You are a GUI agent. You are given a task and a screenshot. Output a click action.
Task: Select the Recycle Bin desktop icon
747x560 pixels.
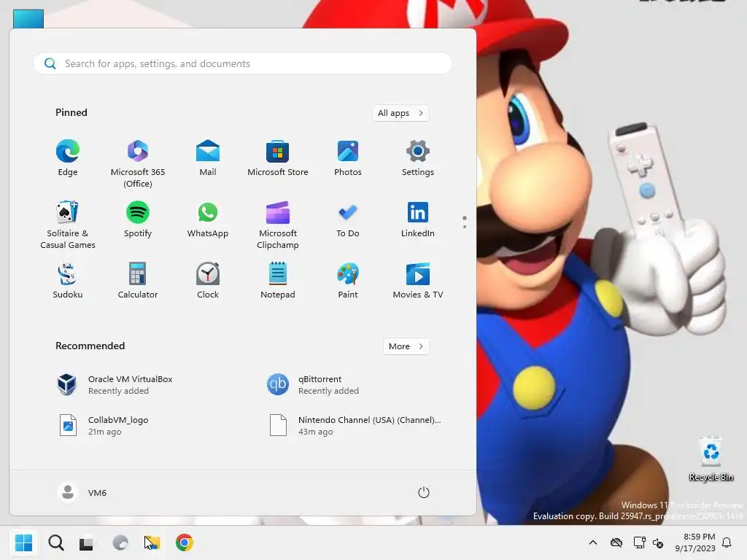point(711,459)
